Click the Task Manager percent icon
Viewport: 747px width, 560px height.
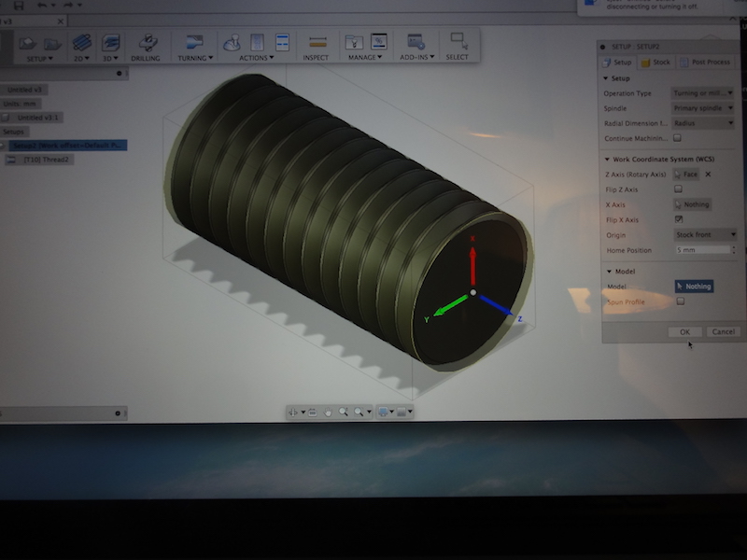coord(379,41)
